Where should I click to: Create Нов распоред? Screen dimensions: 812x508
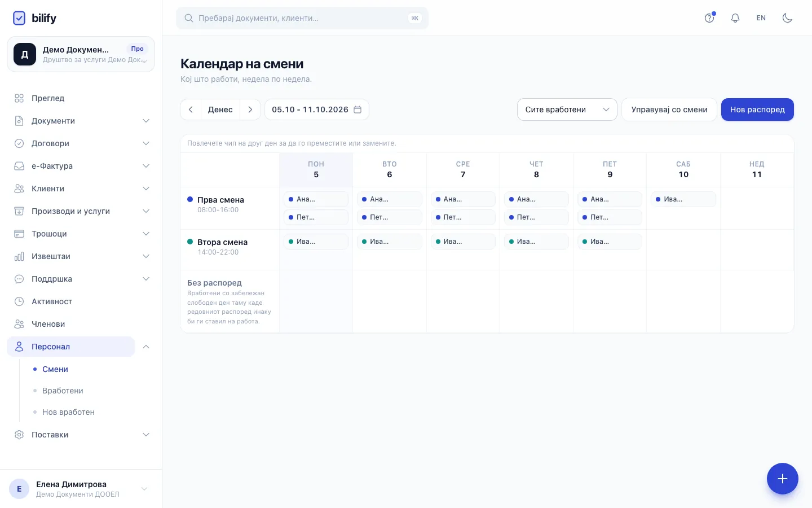coord(757,110)
